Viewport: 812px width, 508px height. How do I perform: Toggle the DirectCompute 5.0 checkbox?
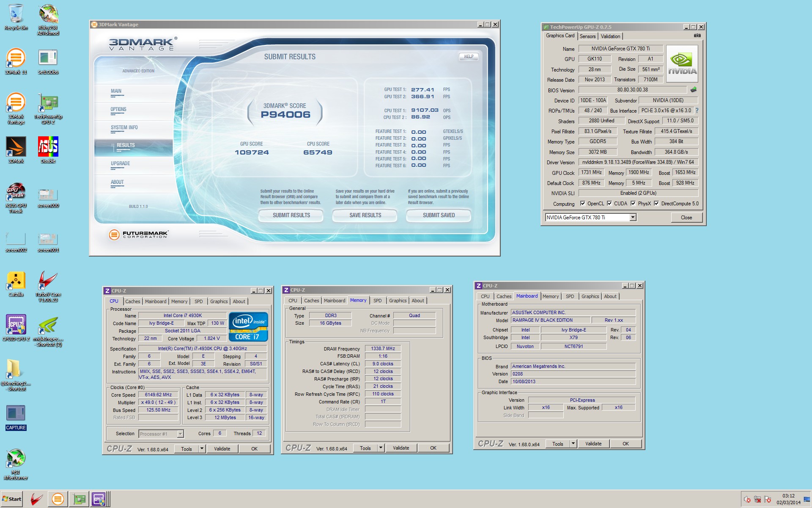coord(656,203)
